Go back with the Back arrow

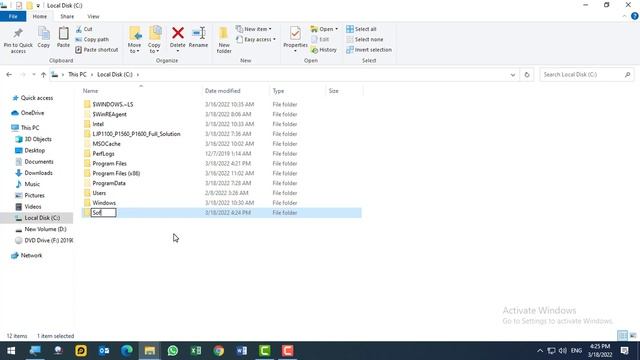(x=9, y=75)
